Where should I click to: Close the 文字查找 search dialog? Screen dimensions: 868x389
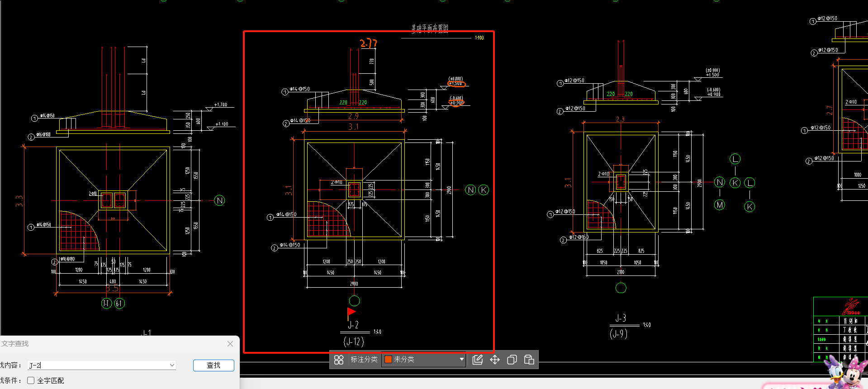230,344
